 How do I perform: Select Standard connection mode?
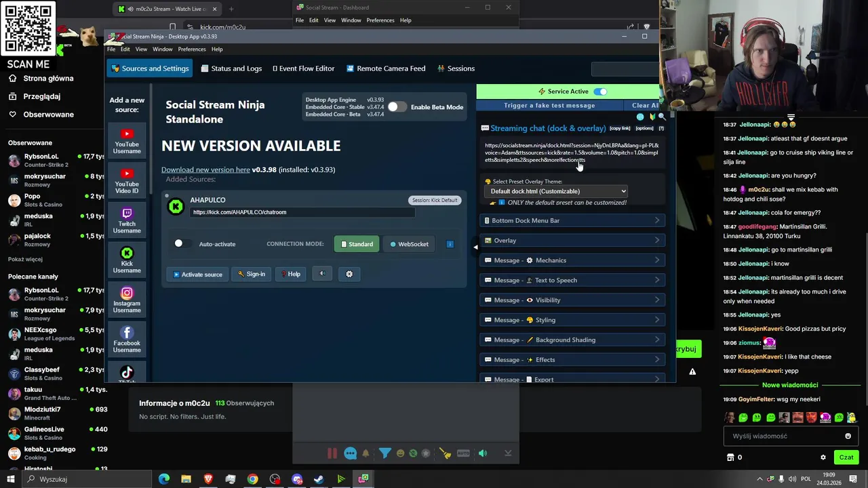click(x=357, y=244)
